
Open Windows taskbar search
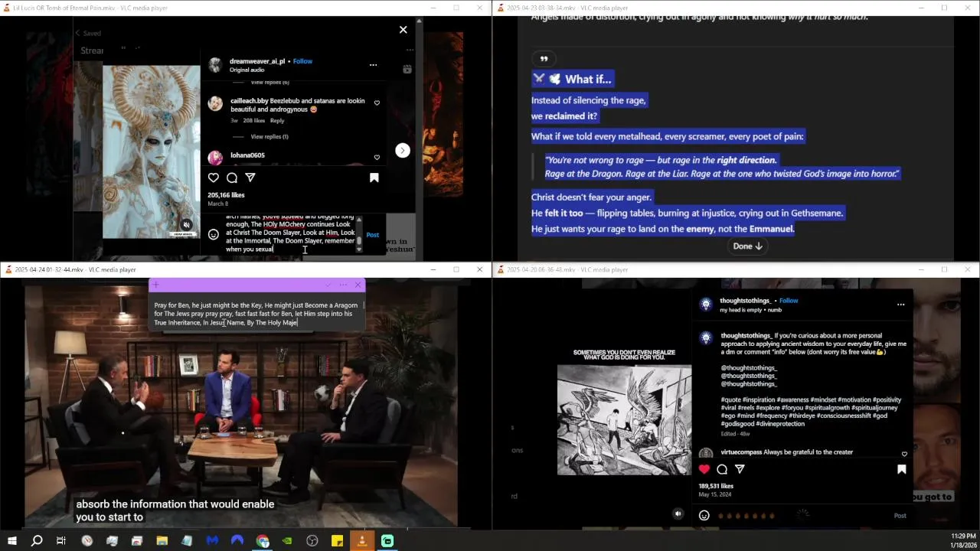(x=37, y=541)
